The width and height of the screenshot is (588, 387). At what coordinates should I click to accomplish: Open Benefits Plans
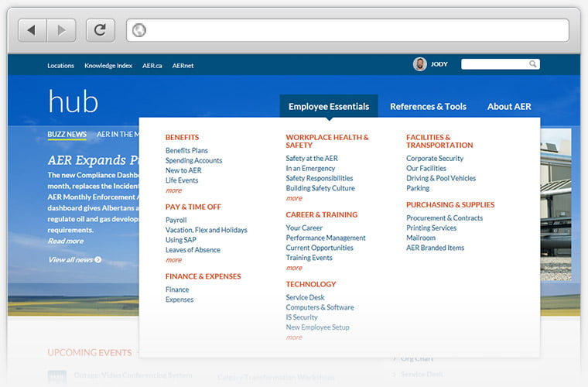click(x=186, y=150)
